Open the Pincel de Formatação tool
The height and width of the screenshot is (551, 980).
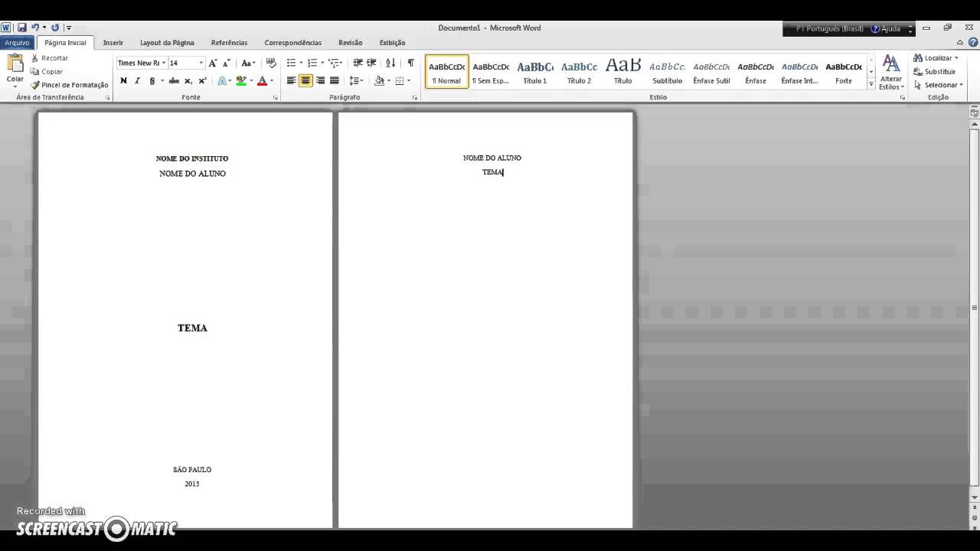coord(70,85)
